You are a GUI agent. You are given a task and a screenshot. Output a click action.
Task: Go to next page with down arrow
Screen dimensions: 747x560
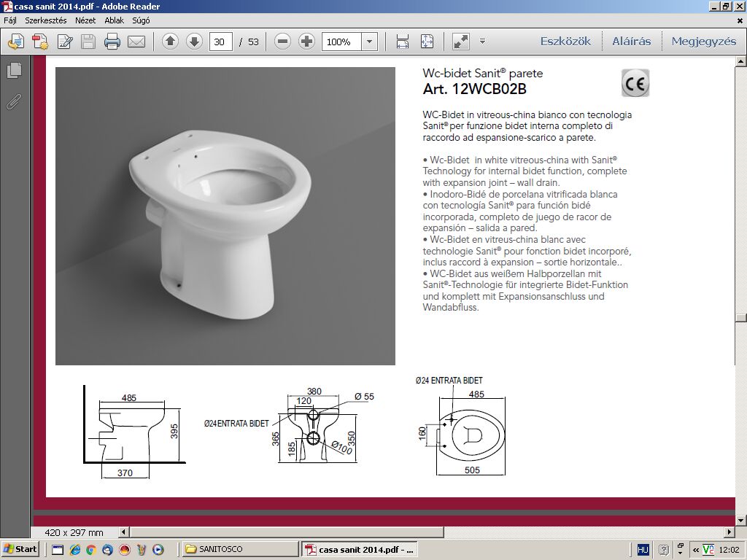pos(194,42)
